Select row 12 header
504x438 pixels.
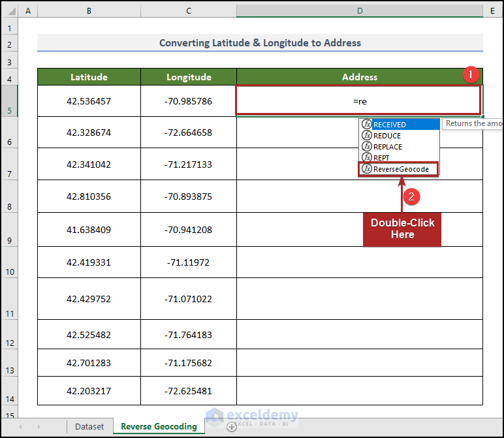[9, 334]
